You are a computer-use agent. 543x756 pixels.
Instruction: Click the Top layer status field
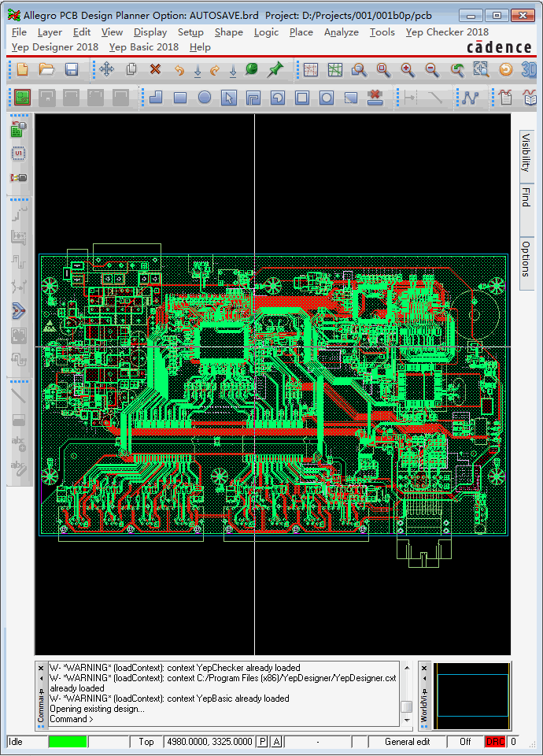point(146,742)
